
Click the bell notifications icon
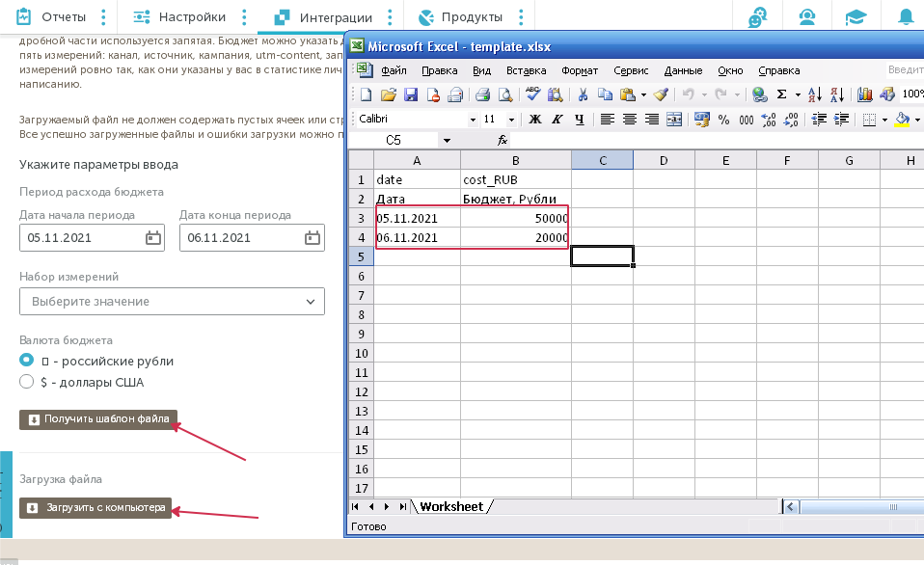[x=907, y=17]
